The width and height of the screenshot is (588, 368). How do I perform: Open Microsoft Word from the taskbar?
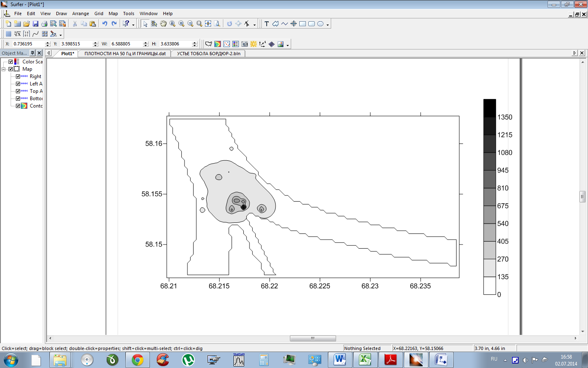tap(339, 360)
